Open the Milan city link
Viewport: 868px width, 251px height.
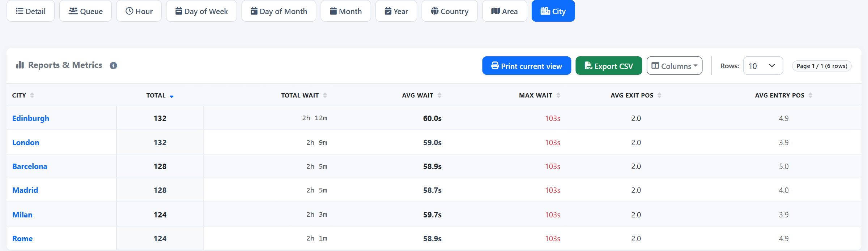click(x=22, y=215)
